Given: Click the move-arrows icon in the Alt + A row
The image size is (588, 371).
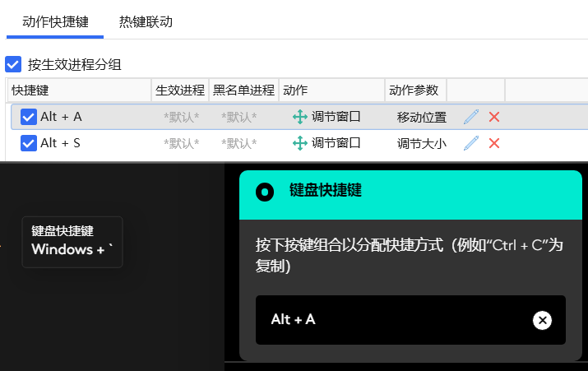Looking at the screenshot, I should [x=300, y=117].
